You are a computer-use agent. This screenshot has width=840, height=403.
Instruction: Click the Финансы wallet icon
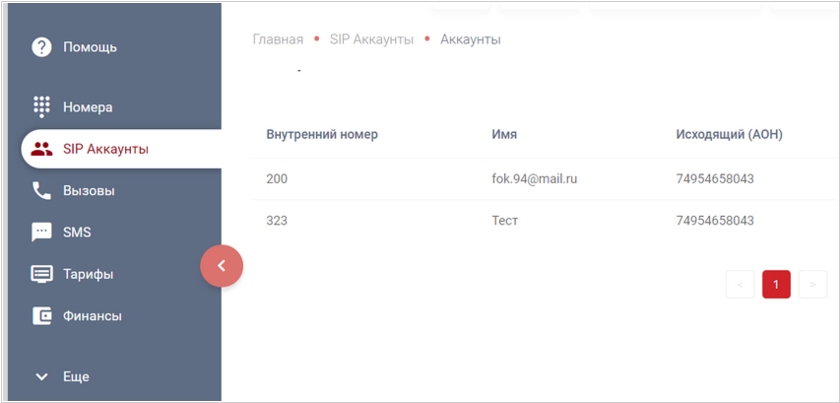point(42,316)
